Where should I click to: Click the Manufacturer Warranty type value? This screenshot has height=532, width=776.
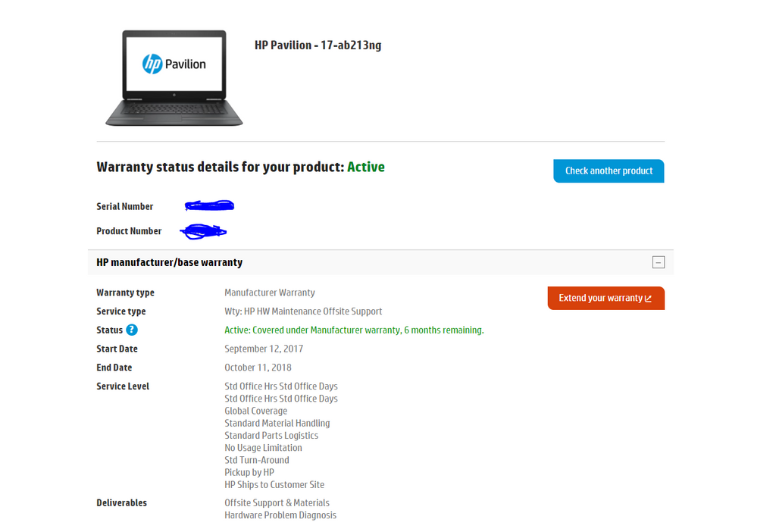(270, 293)
